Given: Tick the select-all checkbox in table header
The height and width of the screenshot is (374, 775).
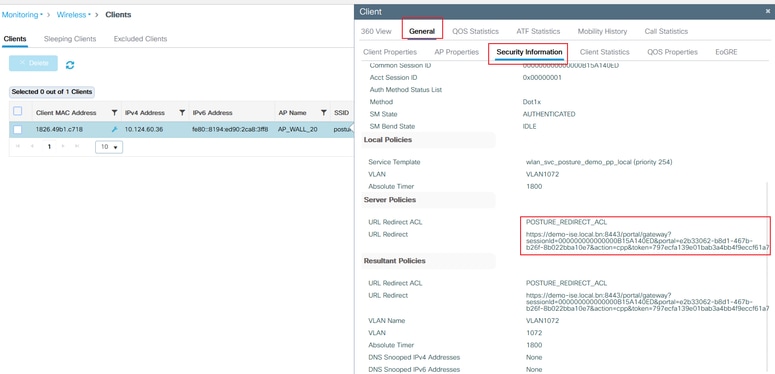Looking at the screenshot, I should (18, 111).
